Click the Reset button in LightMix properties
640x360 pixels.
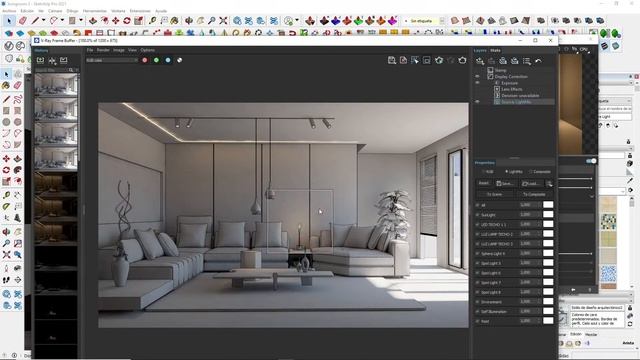coord(484,184)
